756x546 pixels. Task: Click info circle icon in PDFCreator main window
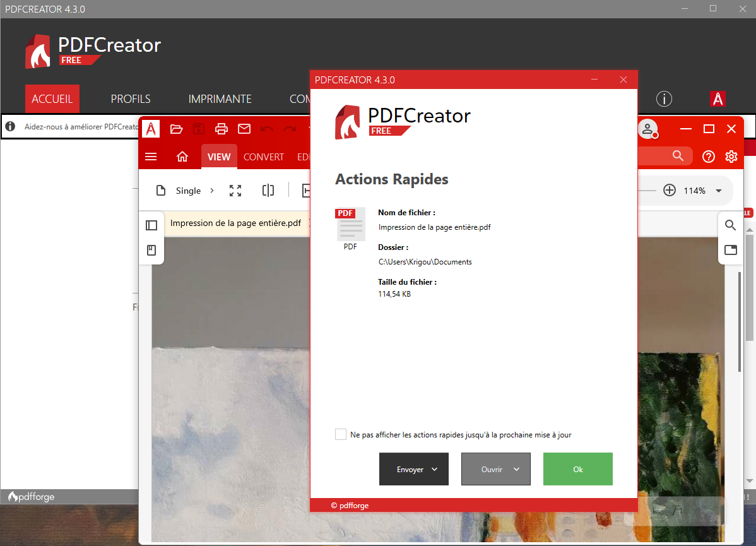click(664, 99)
